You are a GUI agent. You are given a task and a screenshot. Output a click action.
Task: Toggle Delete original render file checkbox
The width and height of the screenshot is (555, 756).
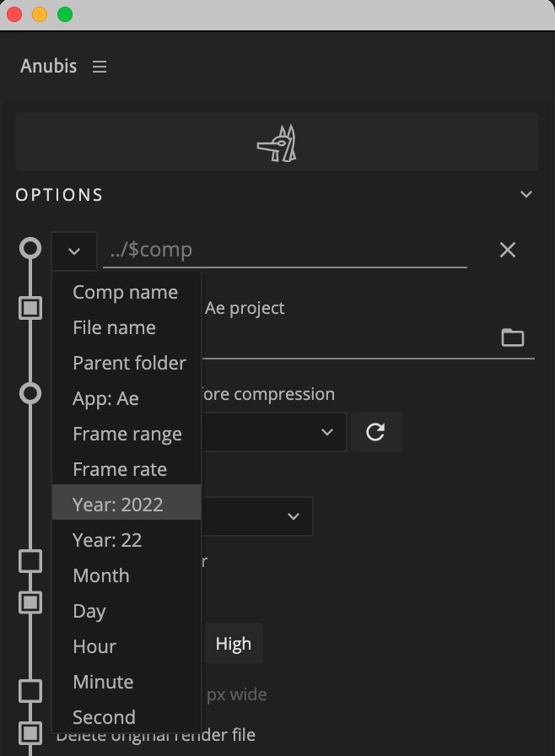(30, 733)
